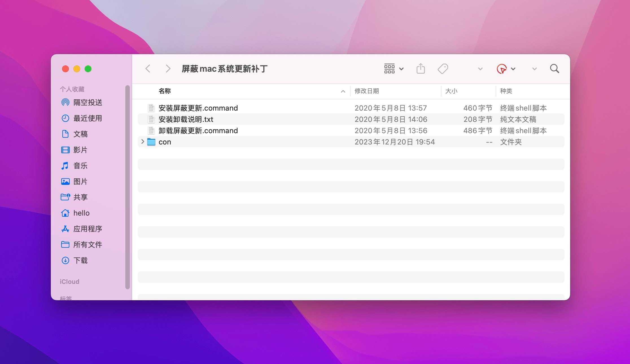The width and height of the screenshot is (630, 364).
Task: Click the Share button in the toolbar
Action: click(x=421, y=69)
